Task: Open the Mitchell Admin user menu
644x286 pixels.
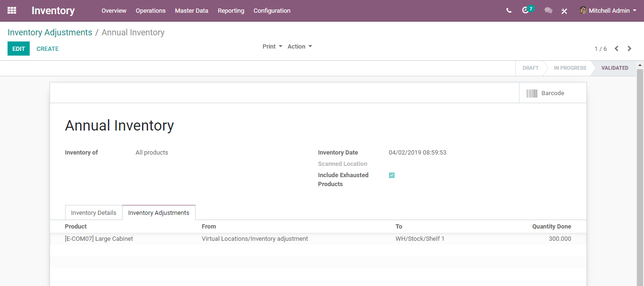Action: pos(608,10)
